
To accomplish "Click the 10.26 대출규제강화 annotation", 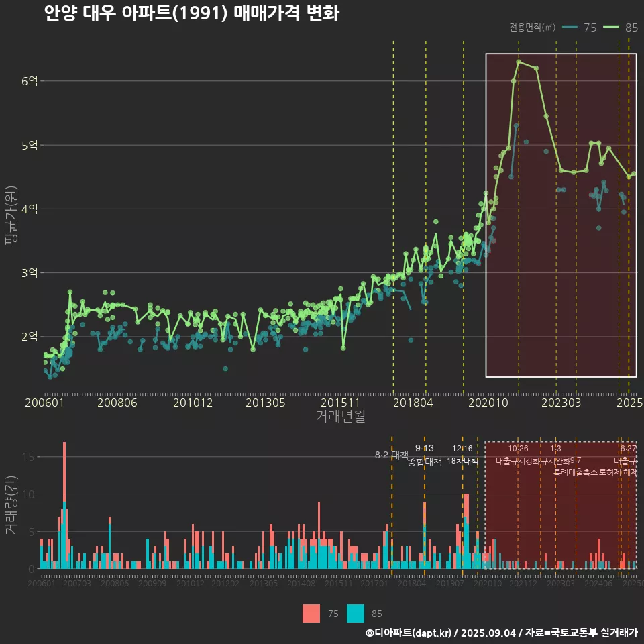I will click(518, 455).
